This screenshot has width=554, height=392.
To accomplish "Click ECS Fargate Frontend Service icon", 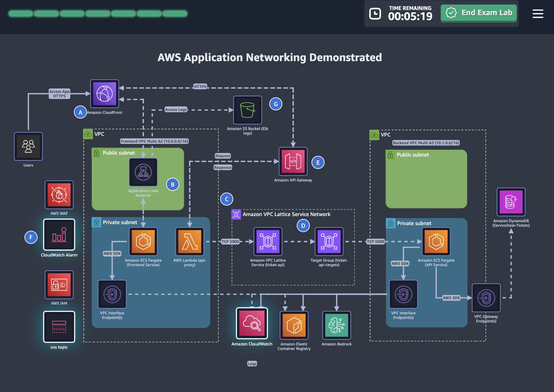I will pos(143,242).
